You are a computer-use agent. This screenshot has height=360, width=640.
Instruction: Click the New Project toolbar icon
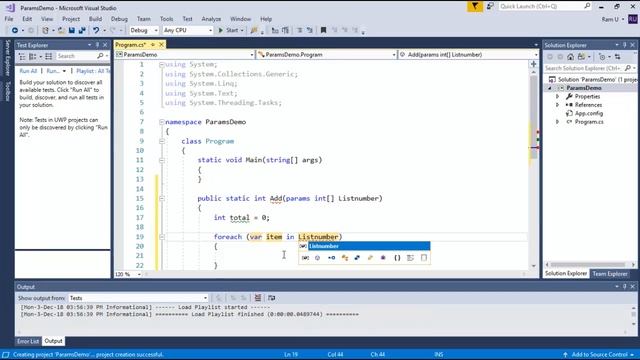pyautogui.click(x=45, y=30)
